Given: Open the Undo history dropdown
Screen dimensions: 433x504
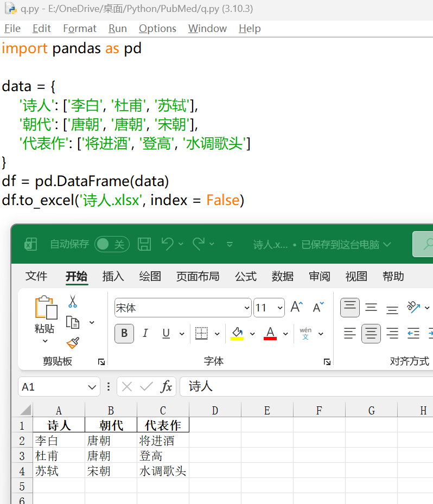Looking at the screenshot, I should (x=181, y=244).
